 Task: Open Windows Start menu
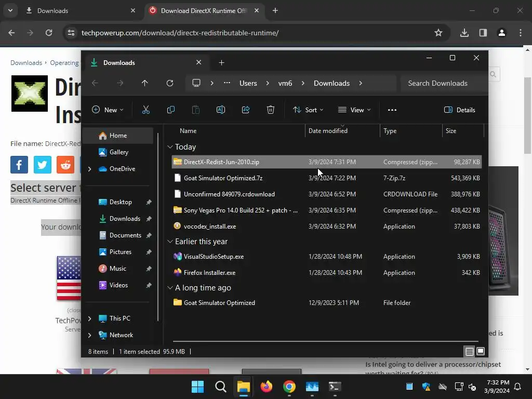click(x=197, y=387)
